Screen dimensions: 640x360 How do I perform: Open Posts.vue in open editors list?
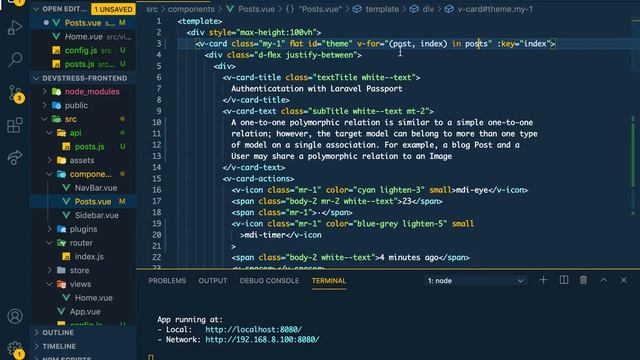pyautogui.click(x=83, y=23)
